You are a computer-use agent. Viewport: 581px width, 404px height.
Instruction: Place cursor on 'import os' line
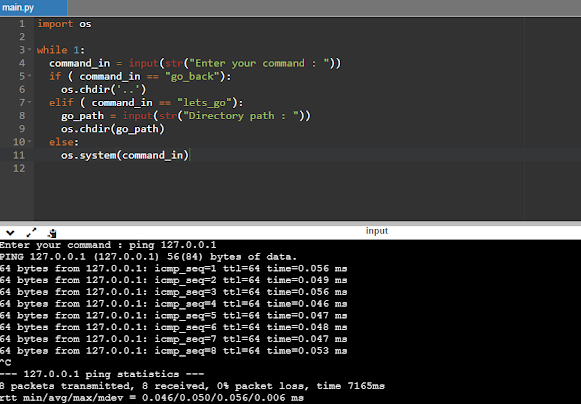click(x=64, y=24)
